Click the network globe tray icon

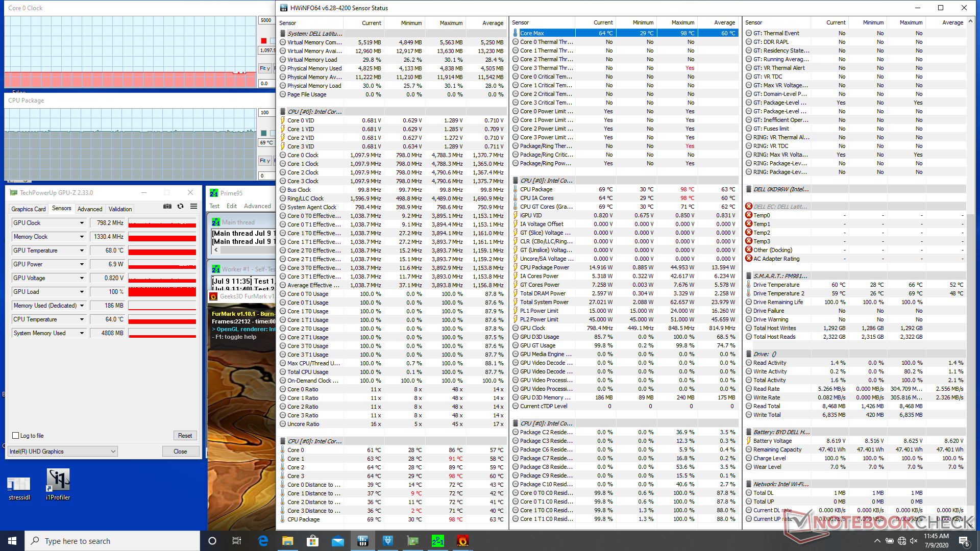tap(901, 541)
